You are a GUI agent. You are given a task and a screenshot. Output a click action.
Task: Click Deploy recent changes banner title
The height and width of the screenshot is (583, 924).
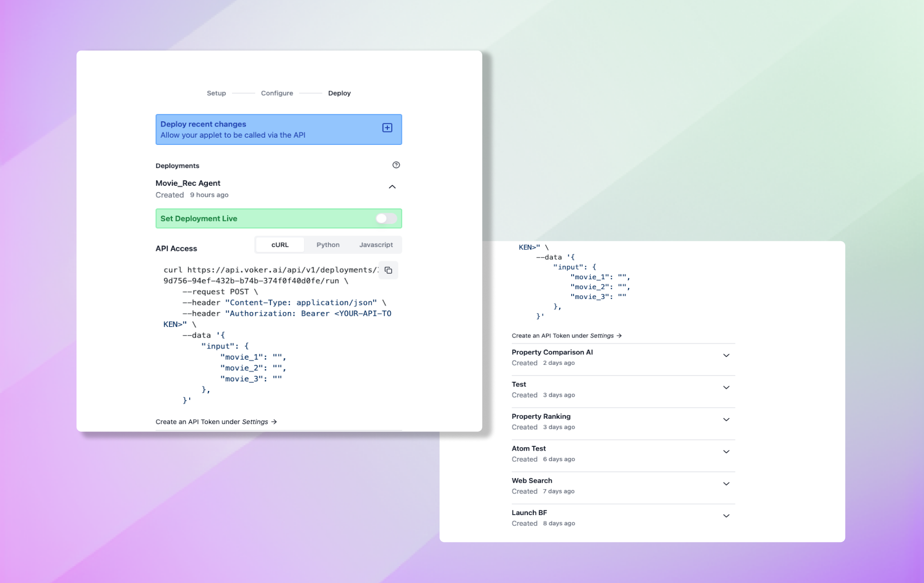click(203, 124)
